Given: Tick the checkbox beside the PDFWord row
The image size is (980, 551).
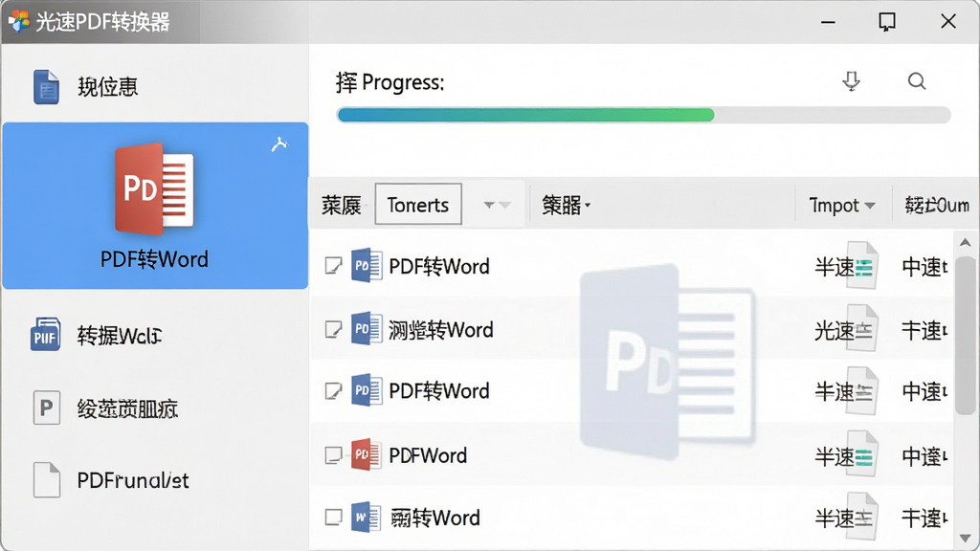Looking at the screenshot, I should (x=334, y=454).
